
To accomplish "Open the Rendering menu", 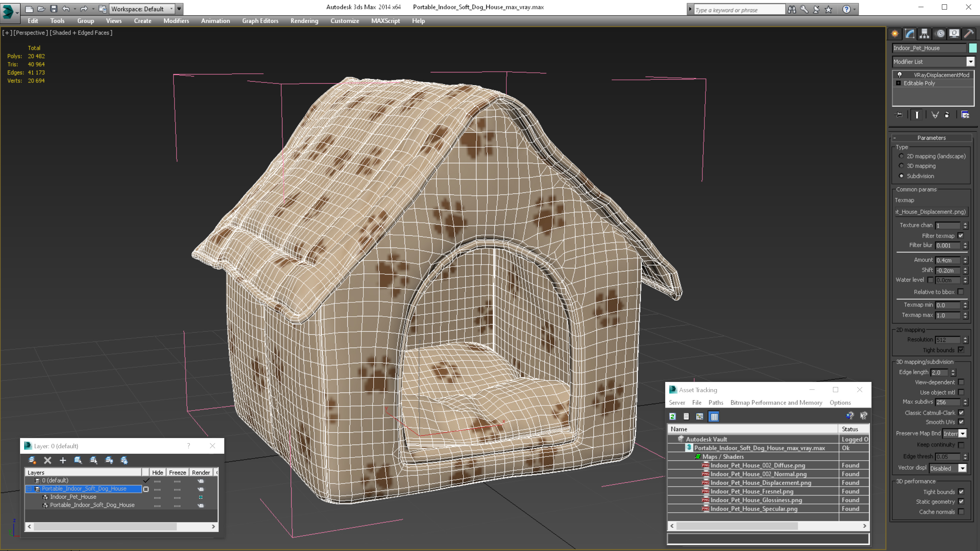I will (304, 21).
